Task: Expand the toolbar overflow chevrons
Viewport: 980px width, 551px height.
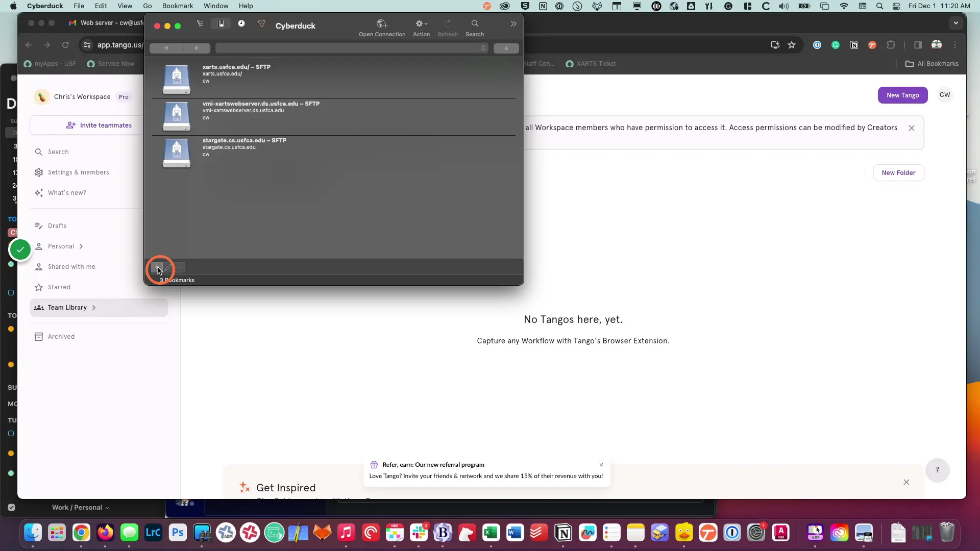Action: click(513, 24)
